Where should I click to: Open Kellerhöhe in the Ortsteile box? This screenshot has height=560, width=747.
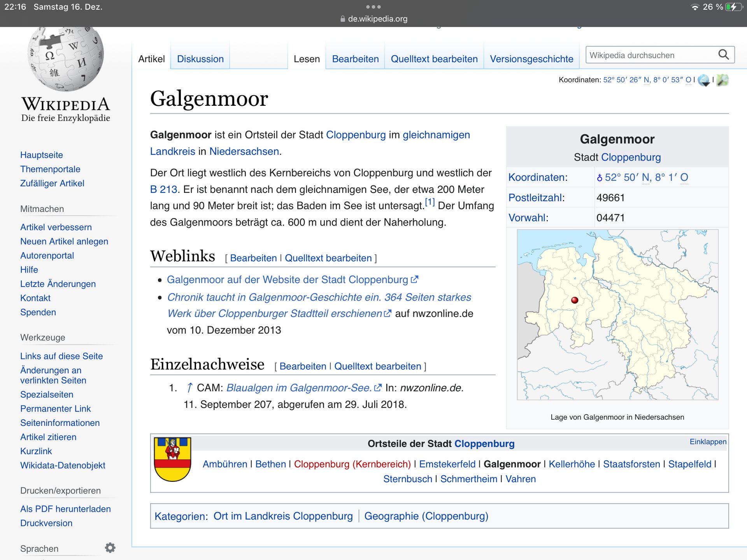(x=572, y=464)
